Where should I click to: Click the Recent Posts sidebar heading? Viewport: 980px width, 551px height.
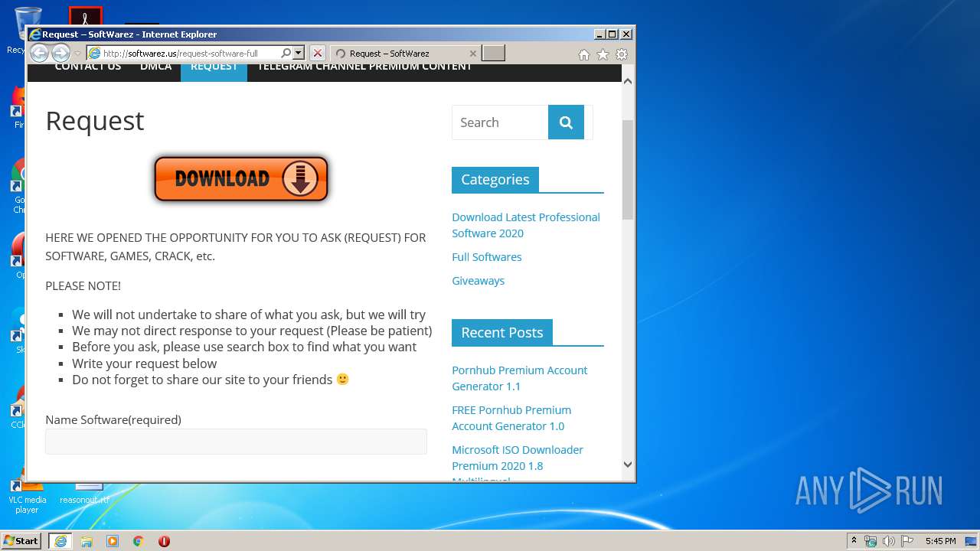(501, 333)
